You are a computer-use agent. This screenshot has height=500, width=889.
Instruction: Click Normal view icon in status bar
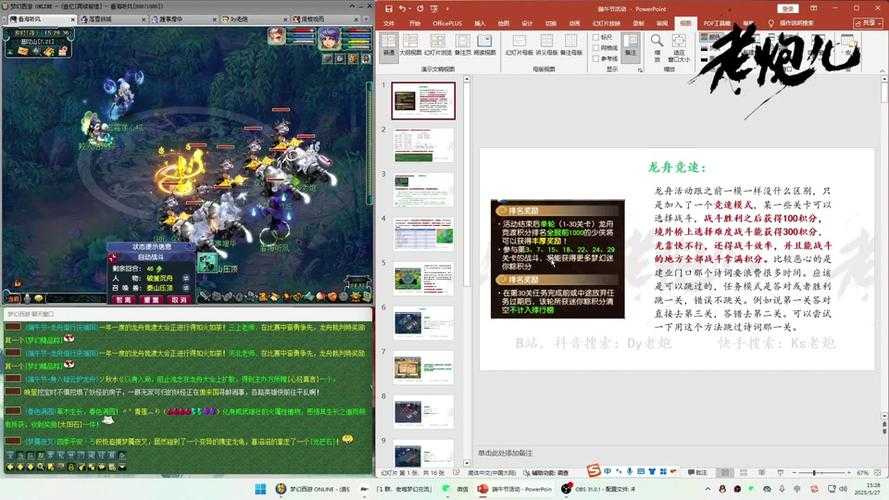point(725,472)
